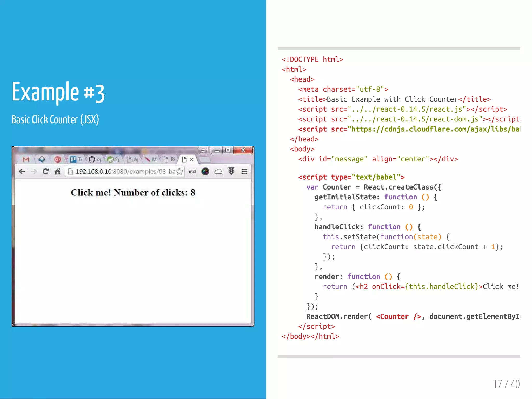Click the react-dom.js script src line
The image size is (532, 399).
pyautogui.click(x=409, y=119)
